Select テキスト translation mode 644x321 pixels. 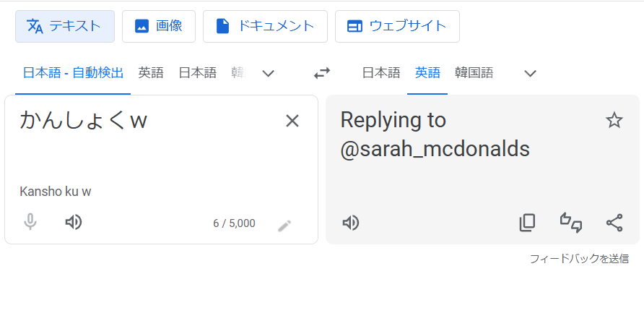click(65, 27)
